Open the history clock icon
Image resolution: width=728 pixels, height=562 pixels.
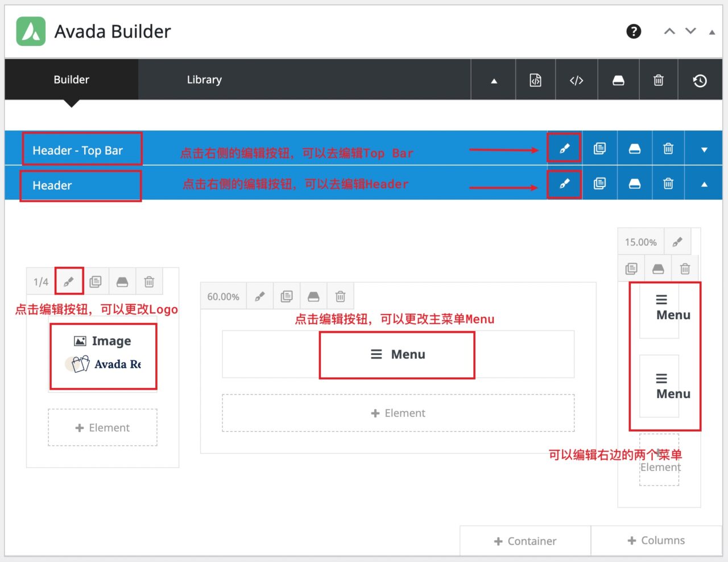pyautogui.click(x=700, y=80)
